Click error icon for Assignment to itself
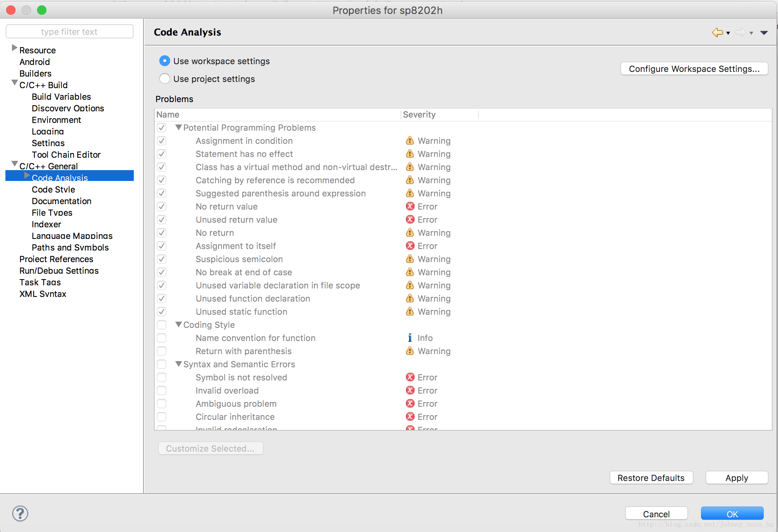This screenshot has height=532, width=778. (x=410, y=246)
